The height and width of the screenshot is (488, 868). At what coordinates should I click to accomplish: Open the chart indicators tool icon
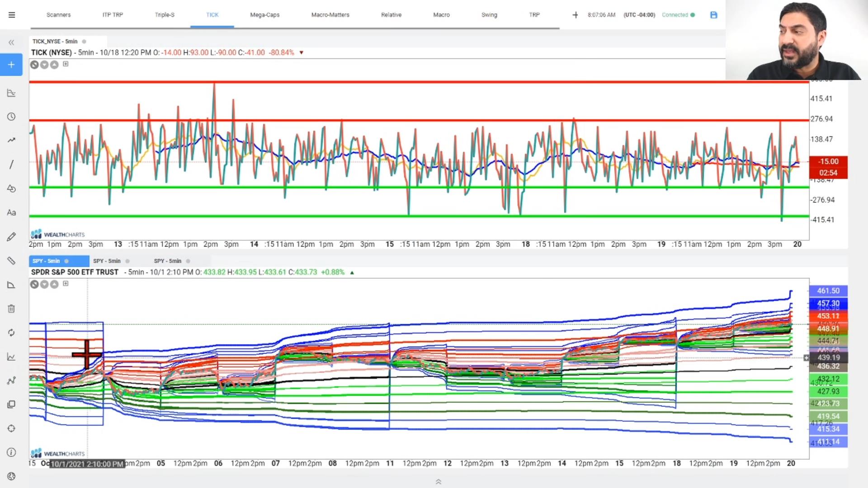coord(11,93)
